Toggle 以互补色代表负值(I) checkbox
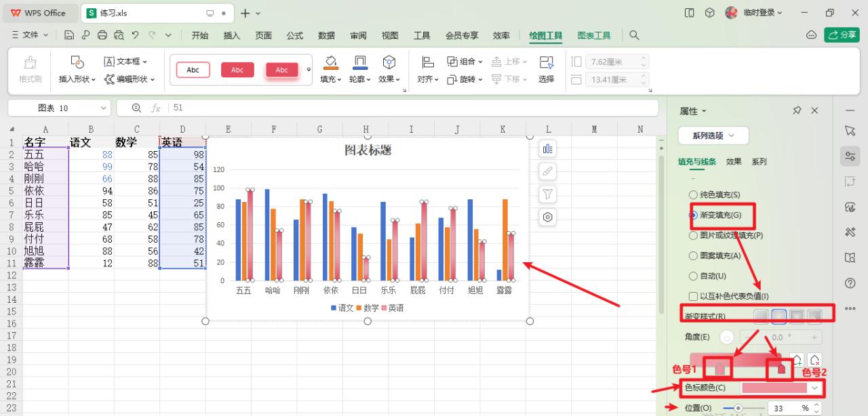Screen dimensions: 868x416 (x=693, y=296)
